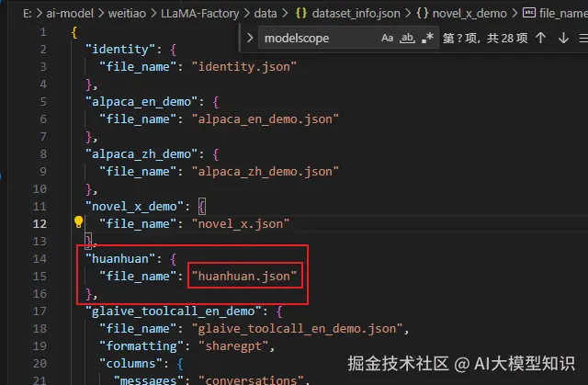Click the "novel_x.json" string value
The width and height of the screenshot is (588, 385).
(241, 224)
